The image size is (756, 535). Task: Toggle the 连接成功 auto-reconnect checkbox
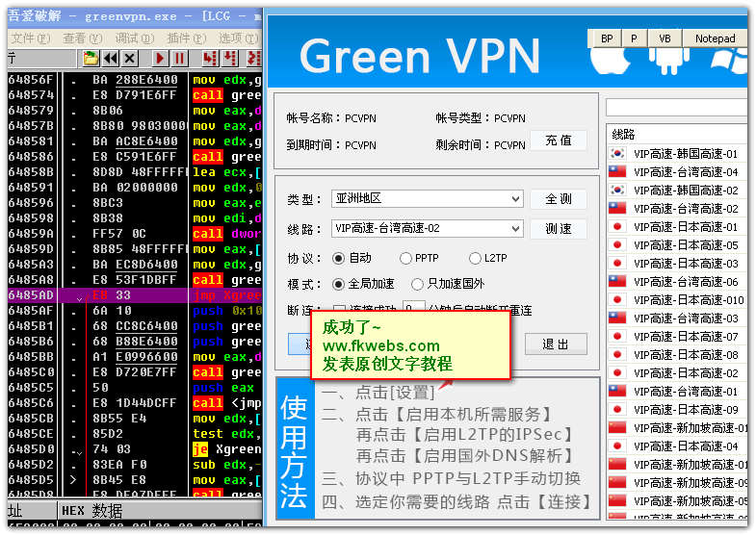[x=339, y=308]
